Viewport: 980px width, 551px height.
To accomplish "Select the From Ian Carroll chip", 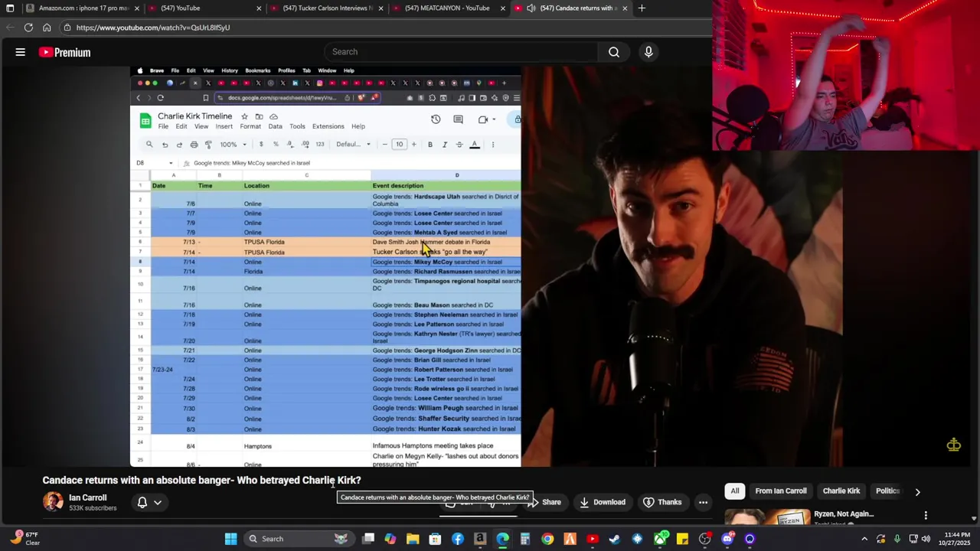I will (x=781, y=491).
